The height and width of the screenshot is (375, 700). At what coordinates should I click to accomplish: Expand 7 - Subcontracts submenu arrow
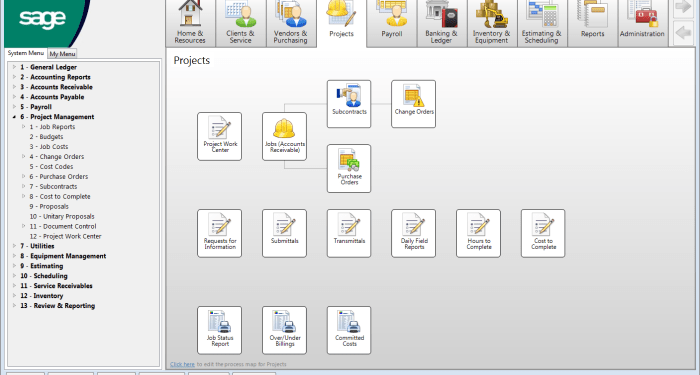pos(24,186)
